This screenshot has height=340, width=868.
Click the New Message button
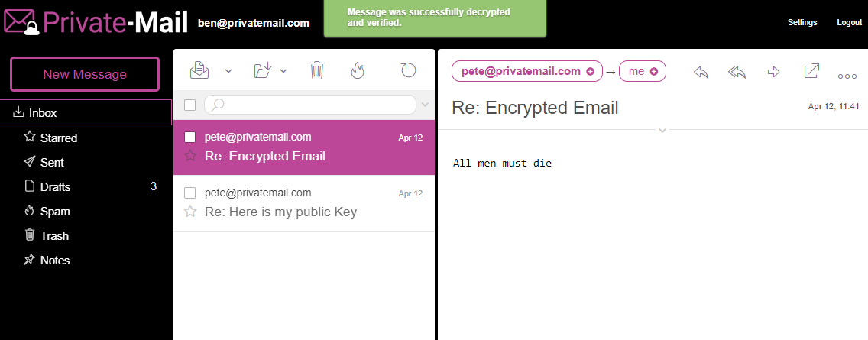click(85, 74)
